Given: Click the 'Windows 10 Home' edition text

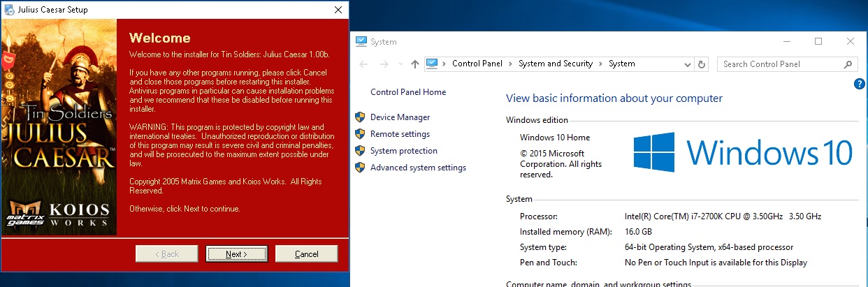Looking at the screenshot, I should pyautogui.click(x=555, y=138).
